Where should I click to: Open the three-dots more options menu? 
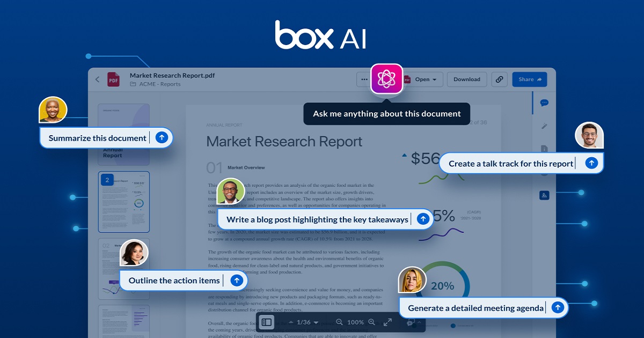(364, 79)
